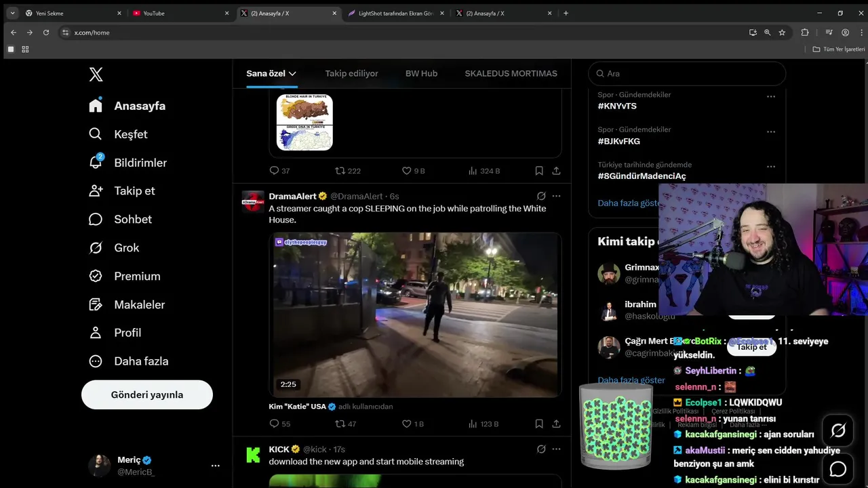The width and height of the screenshot is (868, 488).
Task: Switch to BW Hub tab
Action: (x=421, y=73)
